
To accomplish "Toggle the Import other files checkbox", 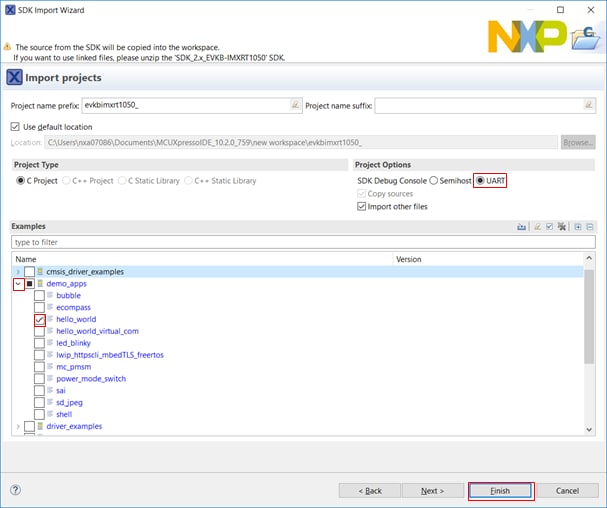I will pyautogui.click(x=361, y=206).
